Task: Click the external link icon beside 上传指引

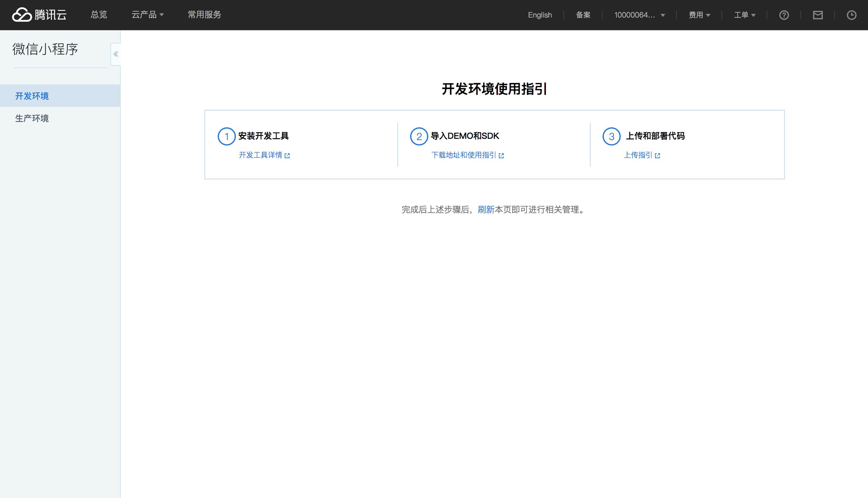Action: click(658, 155)
